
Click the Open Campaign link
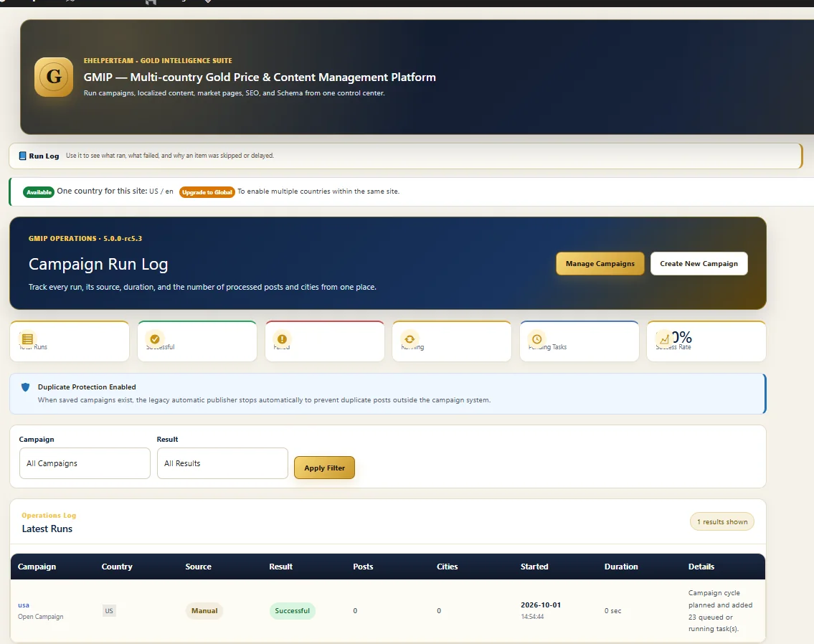pos(40,617)
